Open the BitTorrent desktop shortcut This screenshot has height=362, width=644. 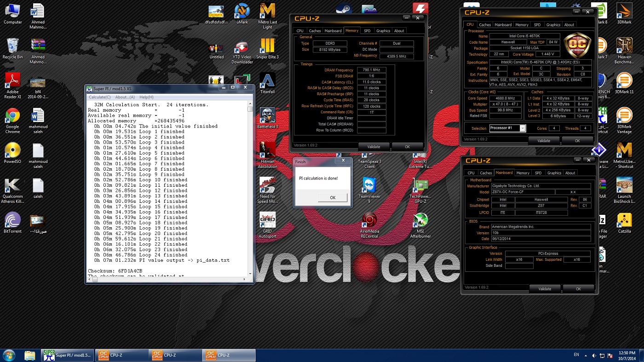(12, 220)
